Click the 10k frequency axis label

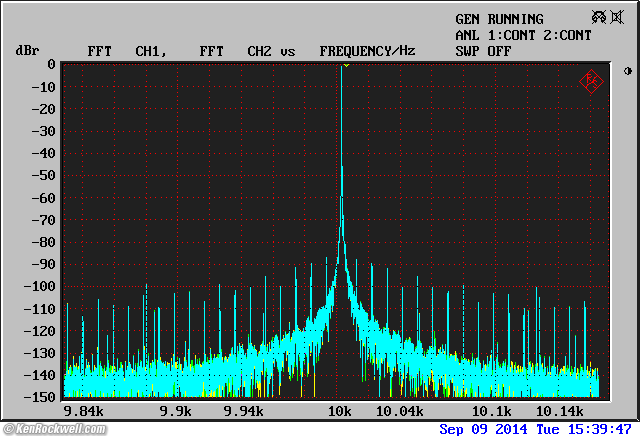click(x=339, y=411)
